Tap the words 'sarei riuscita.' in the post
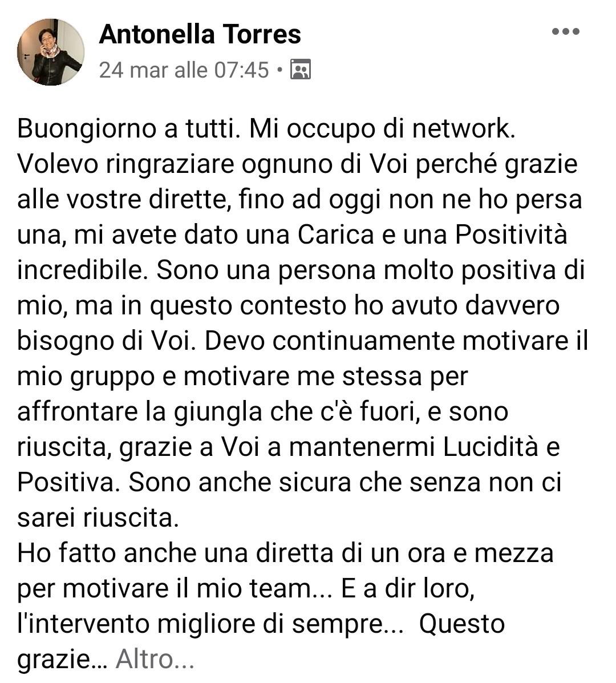616x683 pixels. click(98, 518)
